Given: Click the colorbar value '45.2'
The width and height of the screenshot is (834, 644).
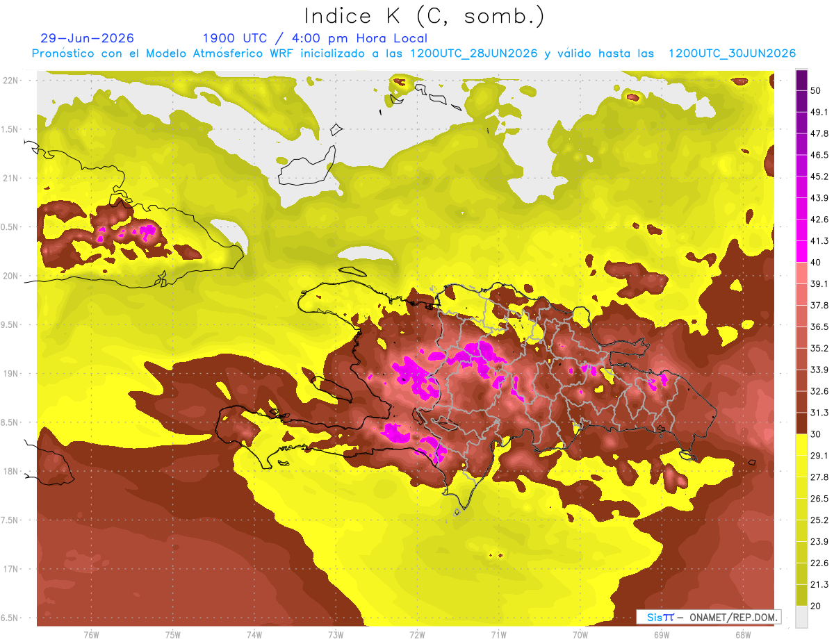Looking at the screenshot, I should tap(819, 176).
